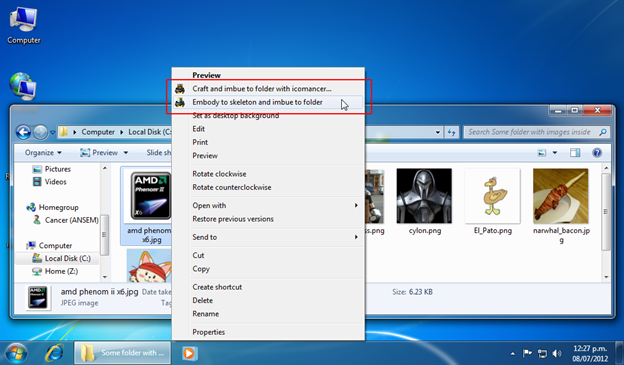Viewport: 624px width, 365px height.
Task: Open the Computer desktop icon
Action: coord(24,25)
